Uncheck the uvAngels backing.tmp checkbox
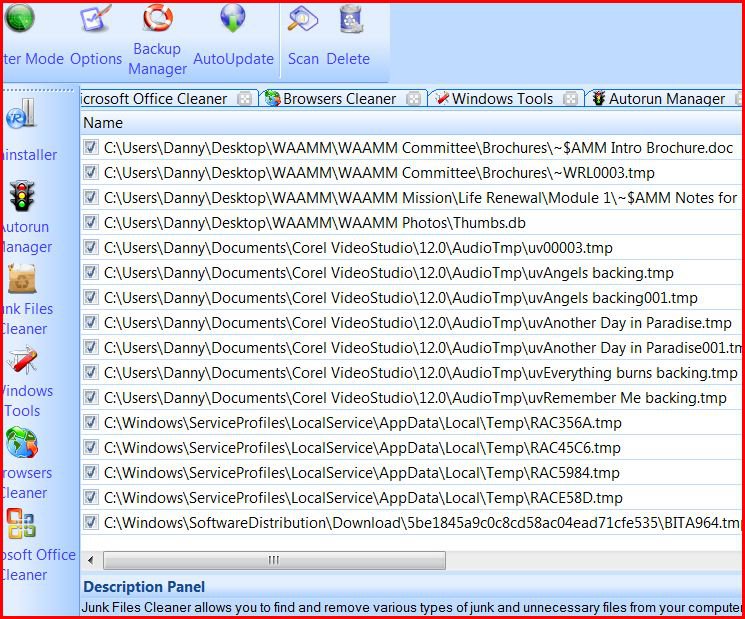This screenshot has width=745, height=619. coord(90,272)
